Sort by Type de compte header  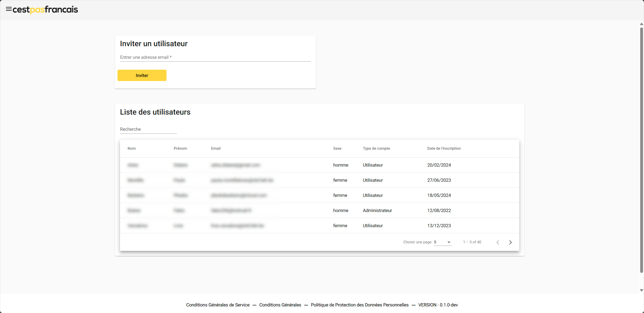(x=376, y=148)
